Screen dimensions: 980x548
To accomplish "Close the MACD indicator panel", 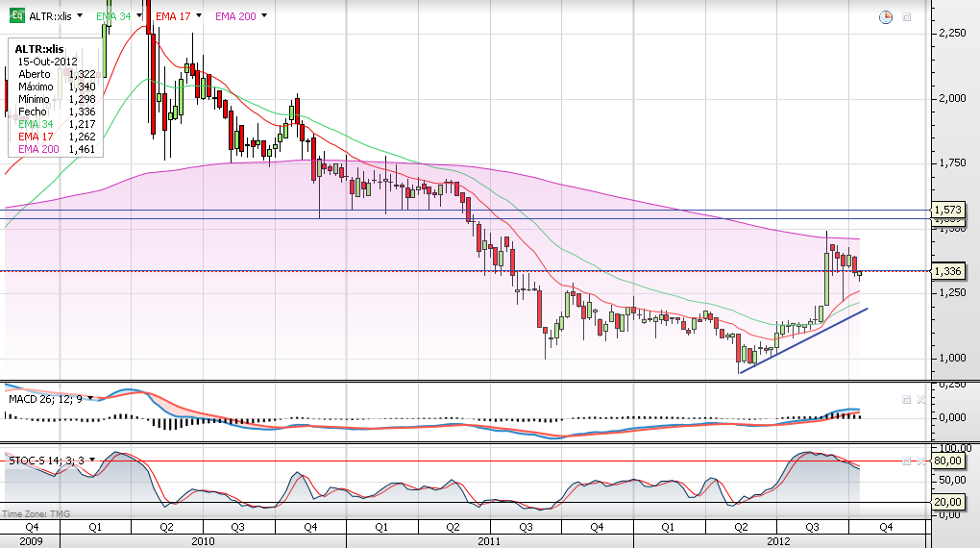I will [x=920, y=399].
